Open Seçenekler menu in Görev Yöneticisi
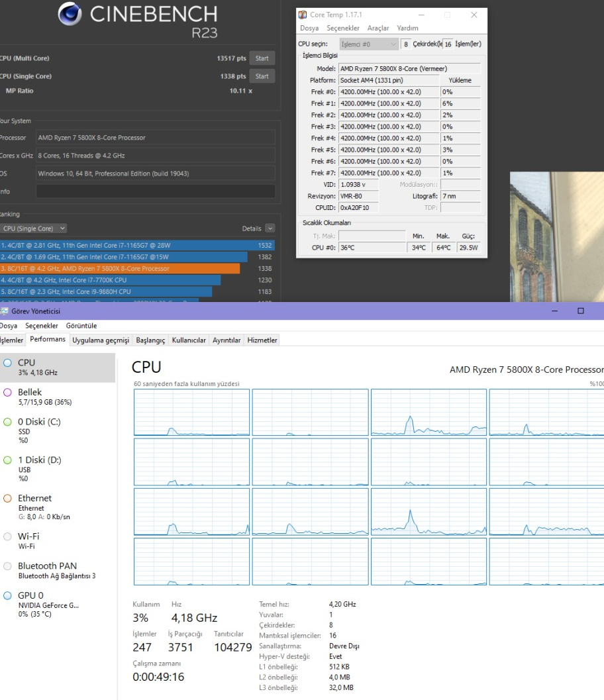Screen dimensions: 604x700 coord(42,326)
